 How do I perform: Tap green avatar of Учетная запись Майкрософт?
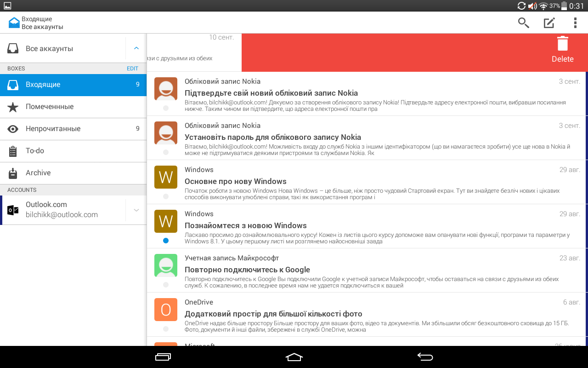(166, 265)
